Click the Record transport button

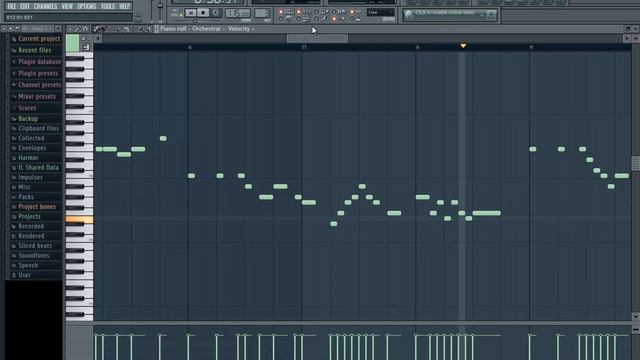pyautogui.click(x=216, y=13)
